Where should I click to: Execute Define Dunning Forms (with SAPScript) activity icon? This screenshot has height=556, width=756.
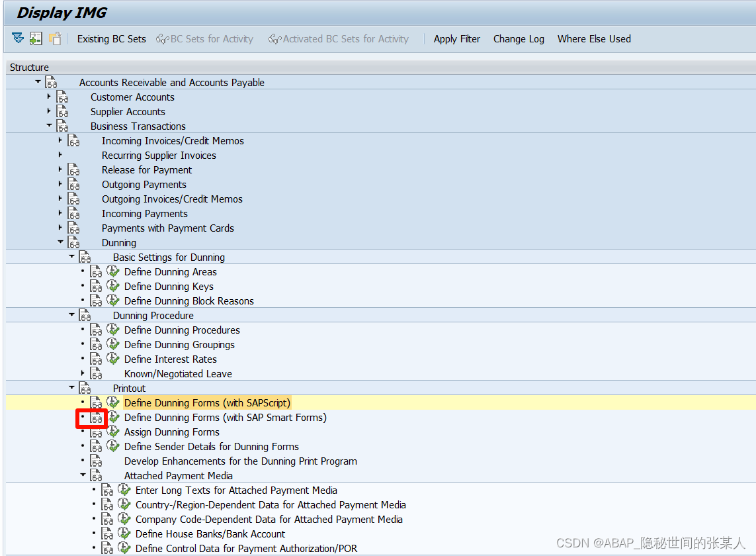click(113, 402)
